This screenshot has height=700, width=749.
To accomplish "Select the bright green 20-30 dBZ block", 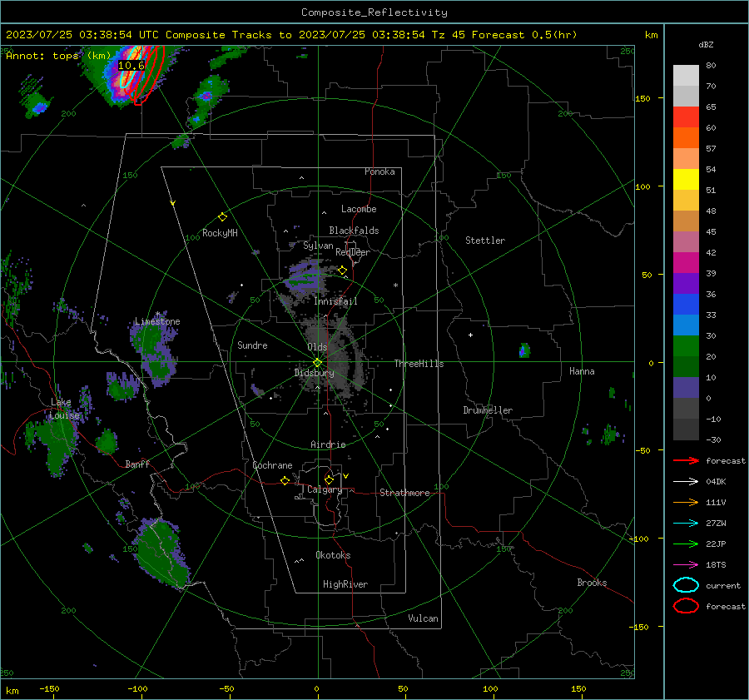I will click(686, 346).
